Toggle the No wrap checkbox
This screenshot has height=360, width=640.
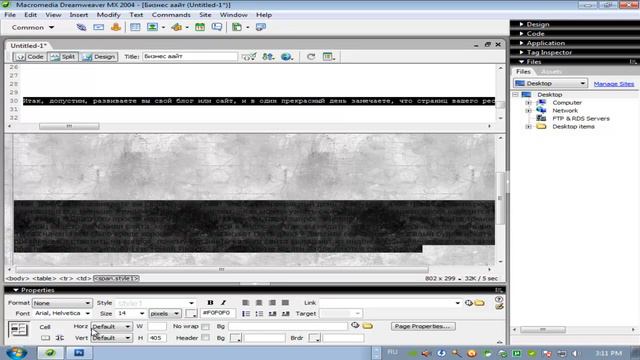click(205, 327)
